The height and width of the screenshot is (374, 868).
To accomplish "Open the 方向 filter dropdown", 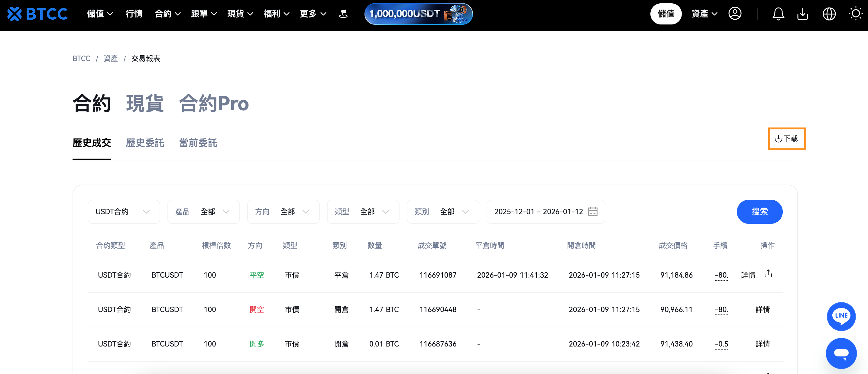I will pos(283,211).
